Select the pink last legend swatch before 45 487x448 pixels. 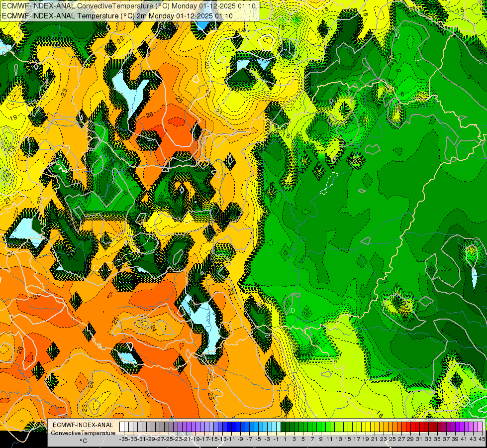tap(480, 427)
